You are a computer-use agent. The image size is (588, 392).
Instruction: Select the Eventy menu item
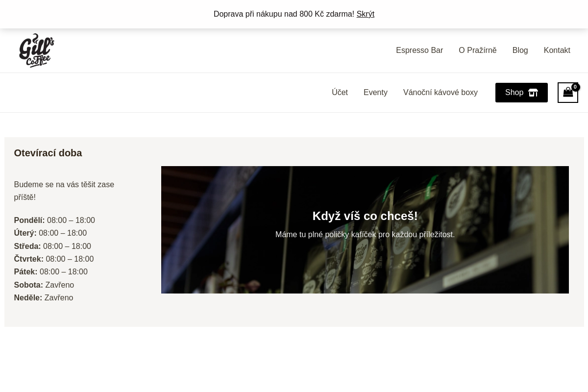click(x=375, y=93)
